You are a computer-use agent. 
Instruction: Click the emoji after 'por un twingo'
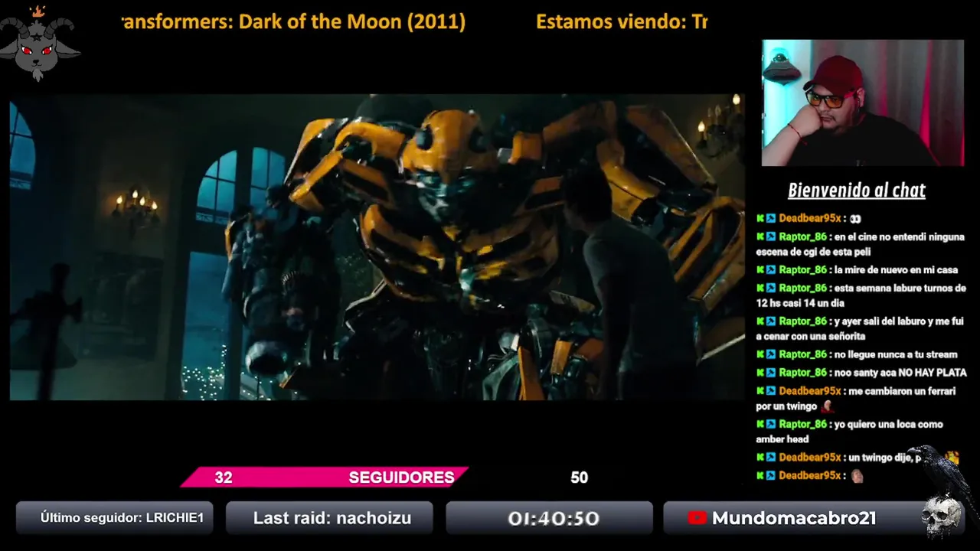coord(827,406)
